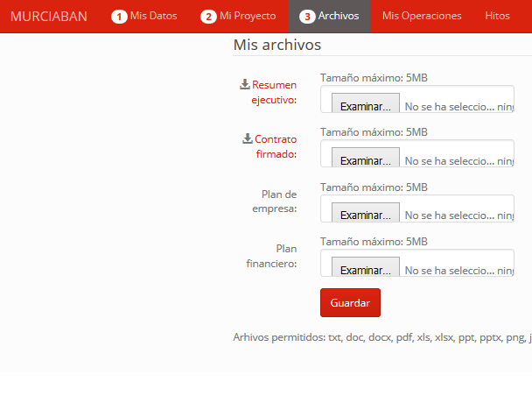Click the Guardar button
This screenshot has height=410, width=532.
pos(350,302)
